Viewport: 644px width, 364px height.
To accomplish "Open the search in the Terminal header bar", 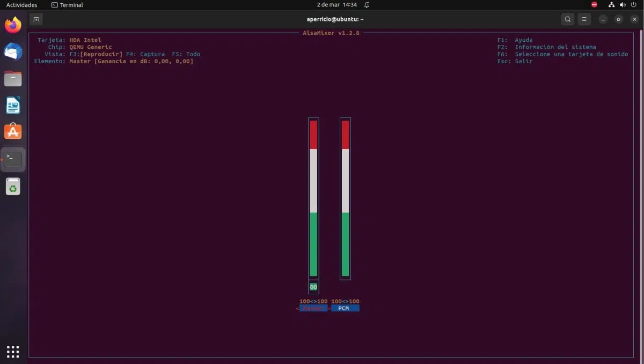I will point(567,19).
